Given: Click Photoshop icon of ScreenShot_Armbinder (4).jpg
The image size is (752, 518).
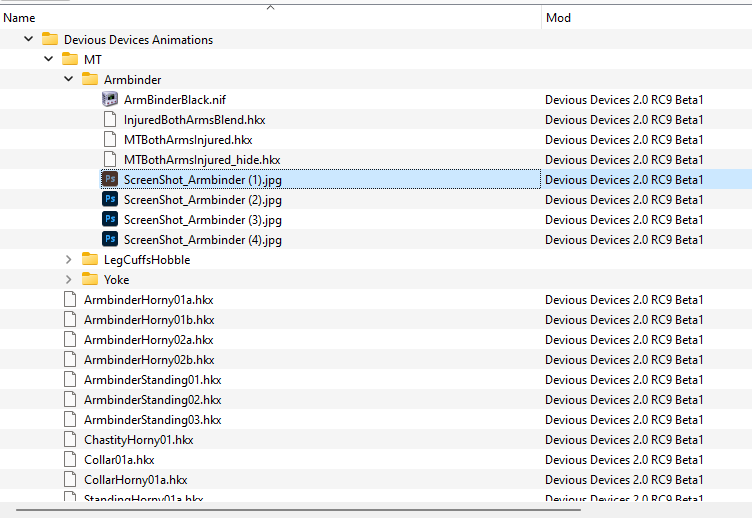Looking at the screenshot, I should pyautogui.click(x=110, y=239).
